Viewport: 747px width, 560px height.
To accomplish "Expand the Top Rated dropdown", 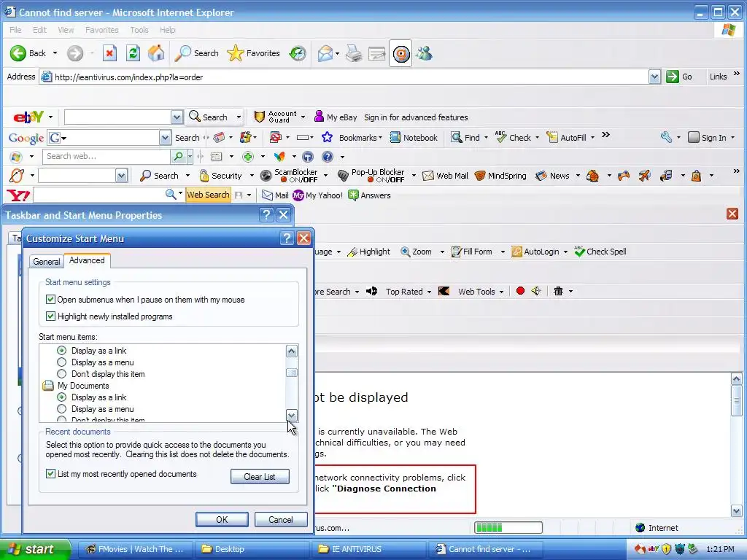I will point(429,292).
